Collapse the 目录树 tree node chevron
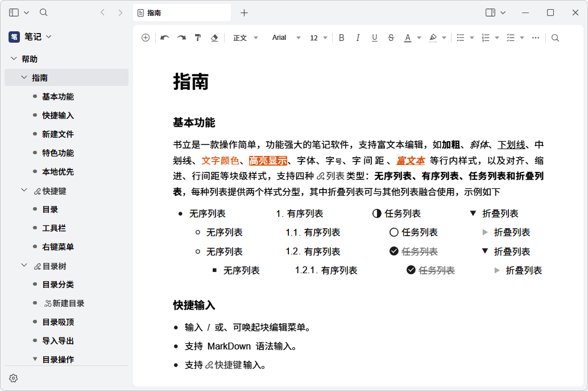The height and width of the screenshot is (391, 588). 24,265
